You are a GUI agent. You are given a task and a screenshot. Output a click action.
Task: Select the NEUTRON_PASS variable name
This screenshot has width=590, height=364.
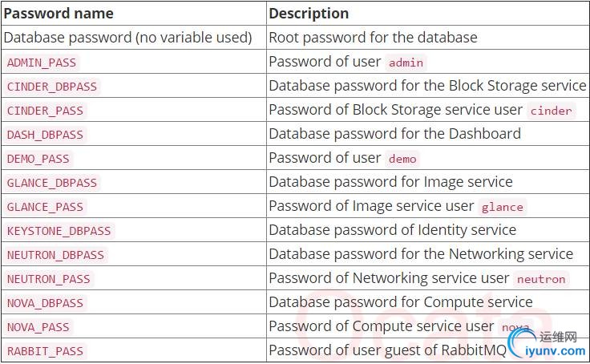(49, 279)
